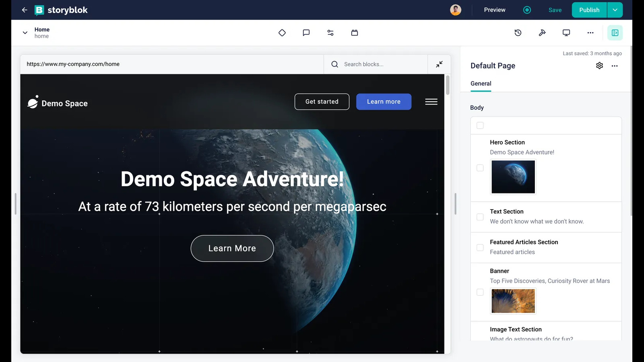Click the magnifier icon in Search blocks

[x=334, y=64]
